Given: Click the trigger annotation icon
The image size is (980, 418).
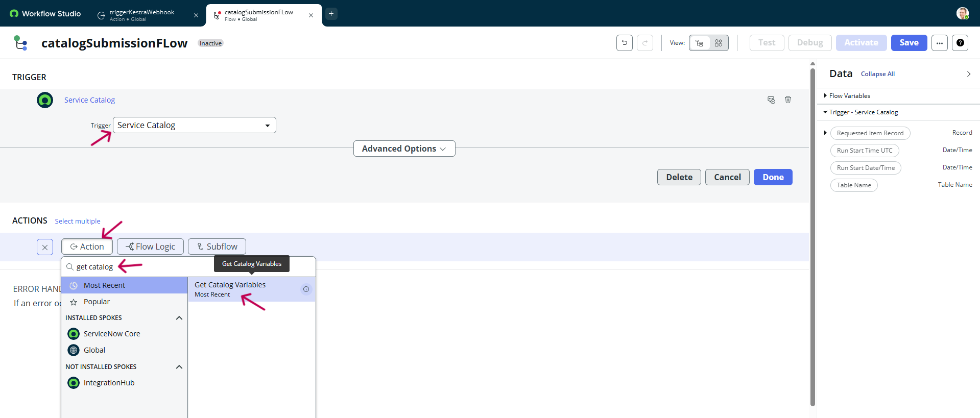Looking at the screenshot, I should pos(771,100).
